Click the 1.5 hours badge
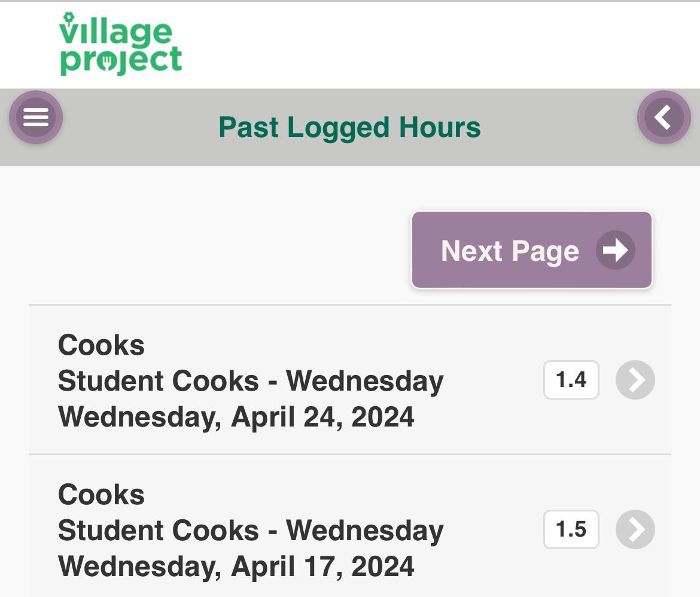700x597 pixels. [x=571, y=529]
